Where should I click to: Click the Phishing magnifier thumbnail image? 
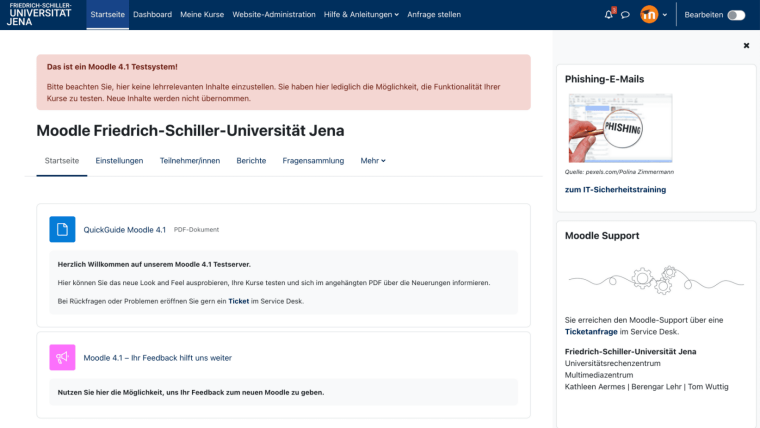pos(620,128)
